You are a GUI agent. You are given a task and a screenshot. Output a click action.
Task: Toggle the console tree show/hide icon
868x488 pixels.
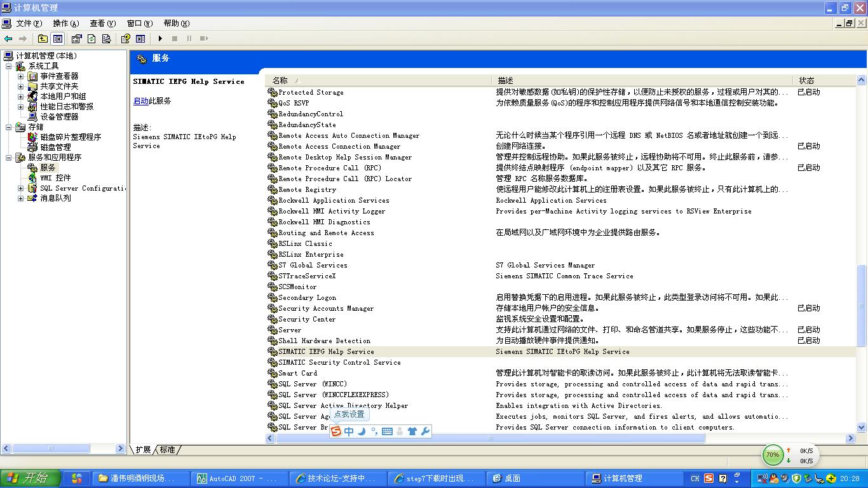[x=58, y=39]
